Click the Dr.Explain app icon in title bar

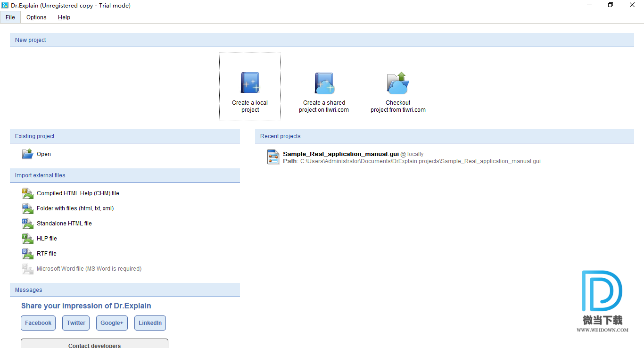point(5,5)
